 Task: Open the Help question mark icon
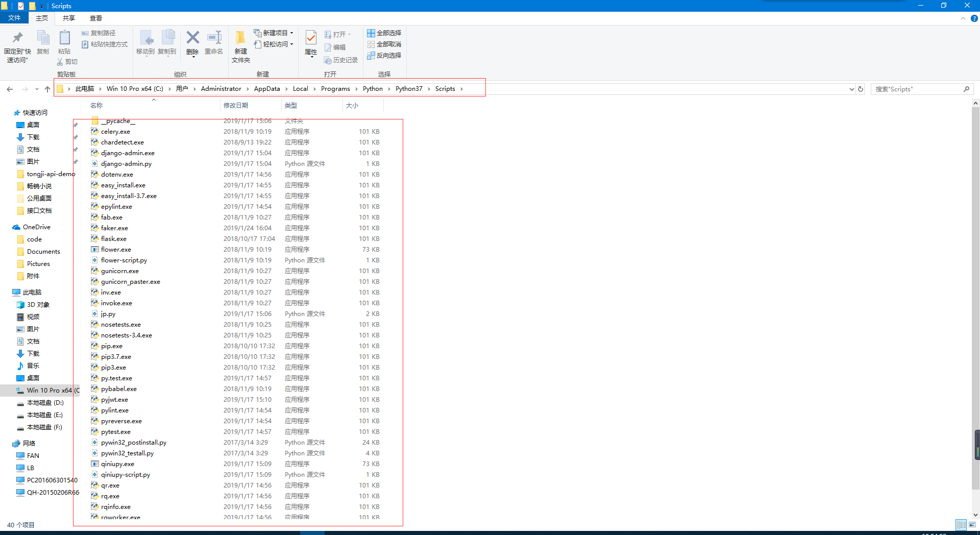click(x=974, y=18)
